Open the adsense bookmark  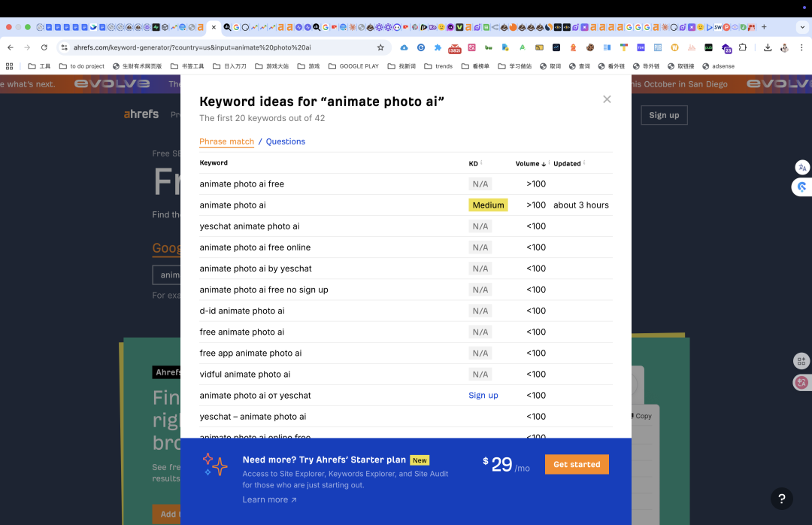(718, 66)
